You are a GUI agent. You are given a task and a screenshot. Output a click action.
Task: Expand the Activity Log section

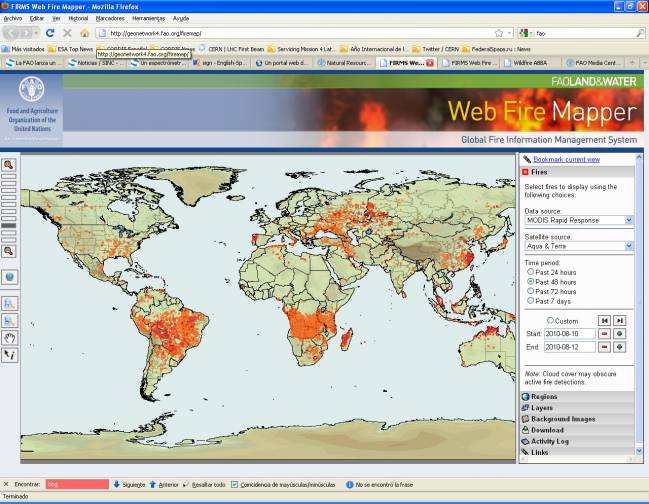[x=577, y=441]
